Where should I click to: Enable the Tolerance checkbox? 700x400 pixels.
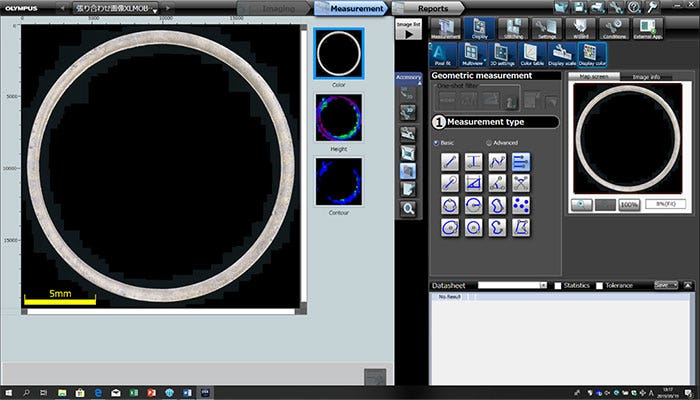[x=600, y=286]
